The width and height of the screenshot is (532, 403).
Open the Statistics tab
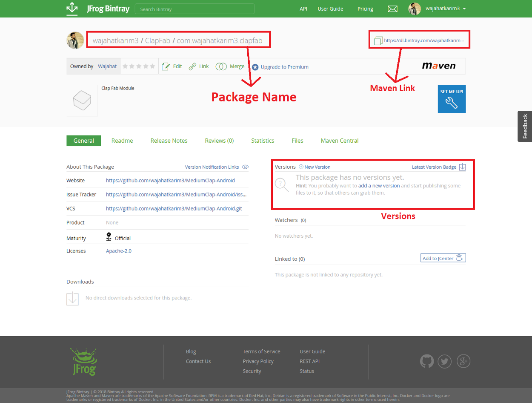pos(263,141)
